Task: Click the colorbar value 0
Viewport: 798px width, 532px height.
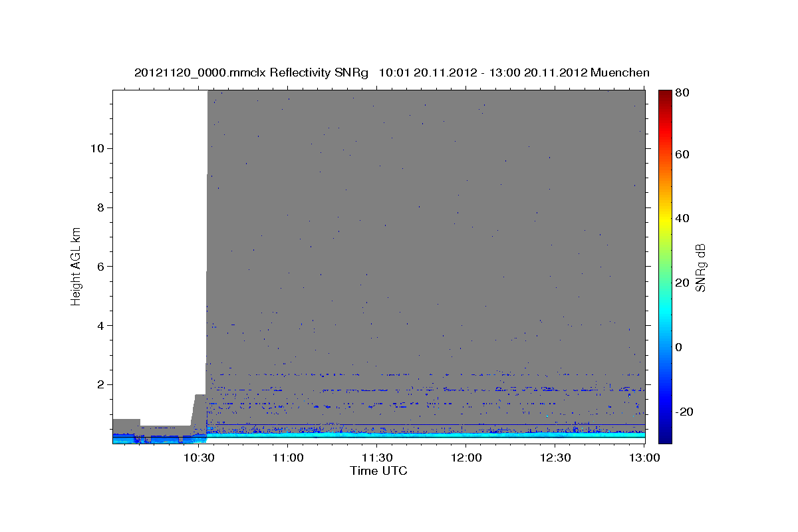Action: coord(680,346)
